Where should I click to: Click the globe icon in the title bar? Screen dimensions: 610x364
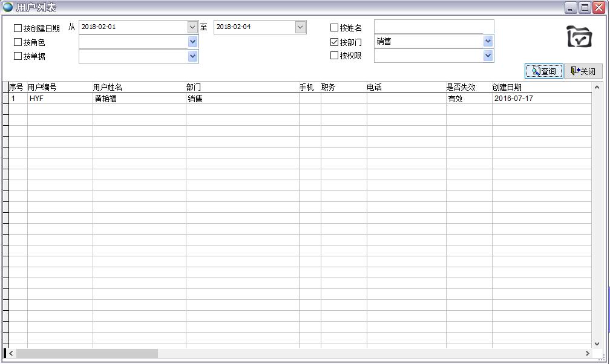coord(8,7)
